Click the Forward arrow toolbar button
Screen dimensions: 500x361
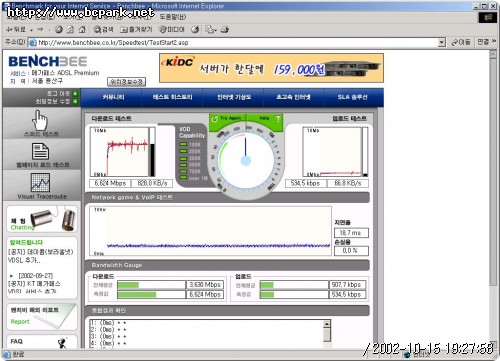(40, 30)
